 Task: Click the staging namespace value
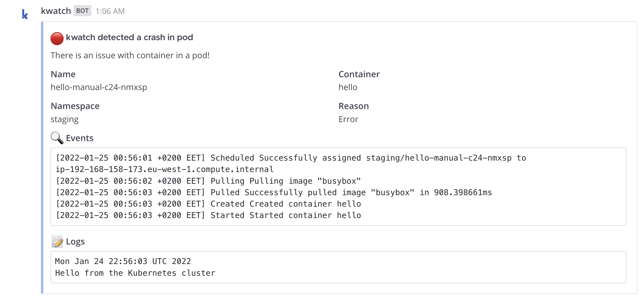click(x=64, y=119)
